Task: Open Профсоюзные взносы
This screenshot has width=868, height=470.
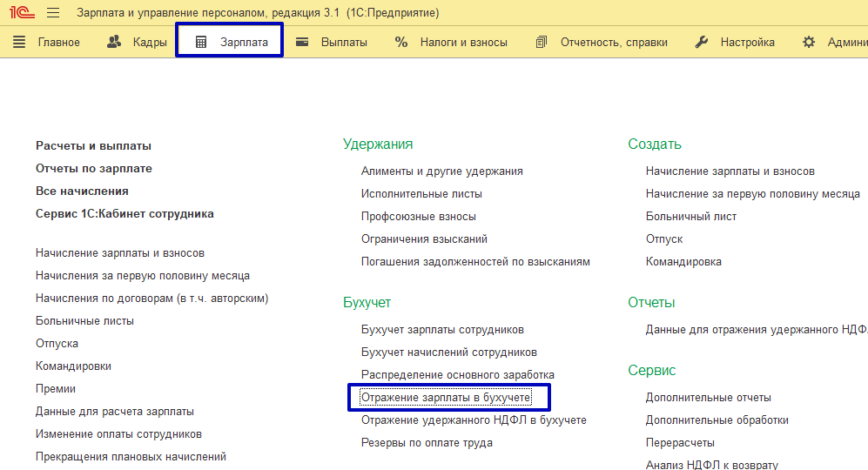Action: tap(419, 217)
